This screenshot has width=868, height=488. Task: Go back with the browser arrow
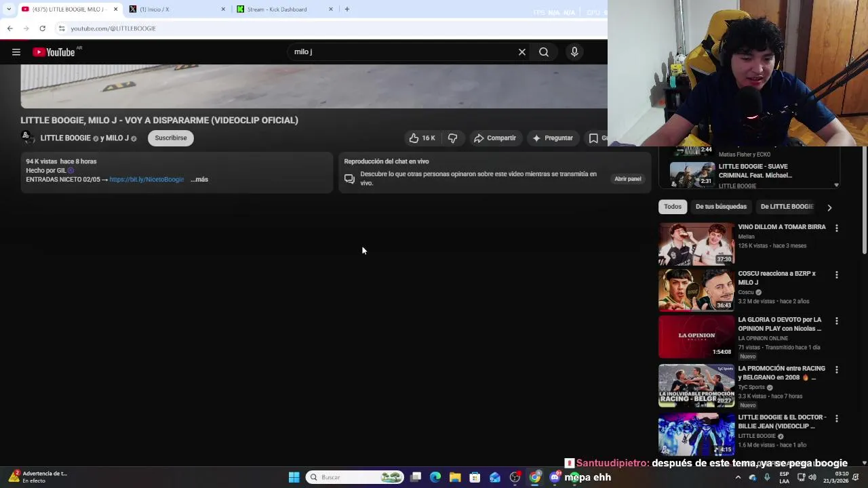coord(9,28)
